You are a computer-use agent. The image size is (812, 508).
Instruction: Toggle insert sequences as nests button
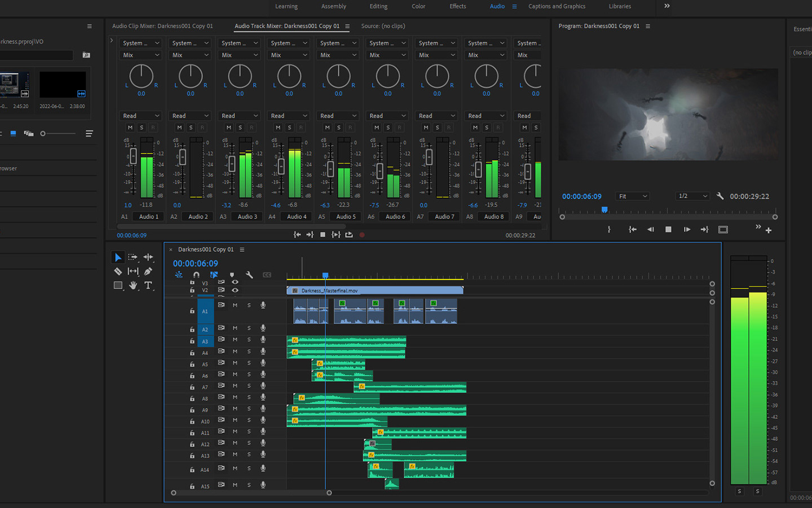click(179, 275)
